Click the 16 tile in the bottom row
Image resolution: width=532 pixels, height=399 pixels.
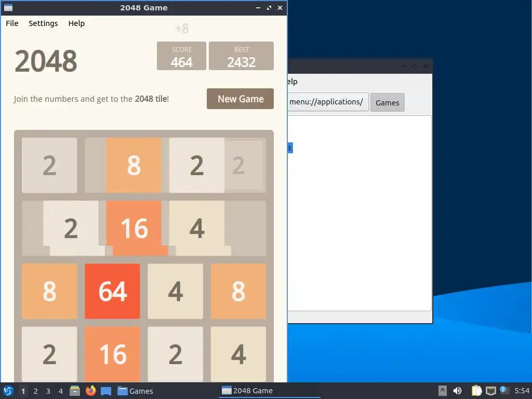click(x=112, y=354)
